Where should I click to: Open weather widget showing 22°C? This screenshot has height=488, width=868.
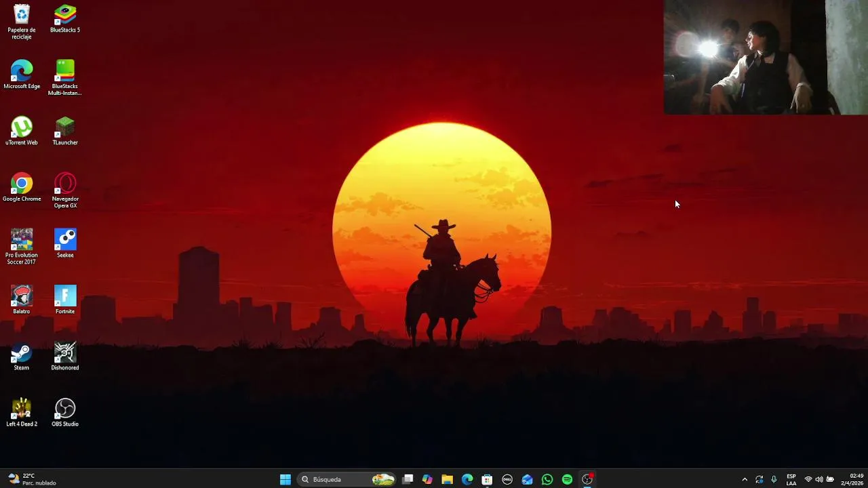click(x=32, y=479)
